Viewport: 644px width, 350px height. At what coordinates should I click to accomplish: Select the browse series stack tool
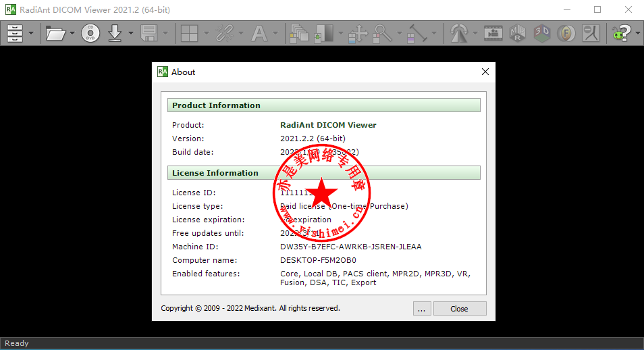pos(299,33)
